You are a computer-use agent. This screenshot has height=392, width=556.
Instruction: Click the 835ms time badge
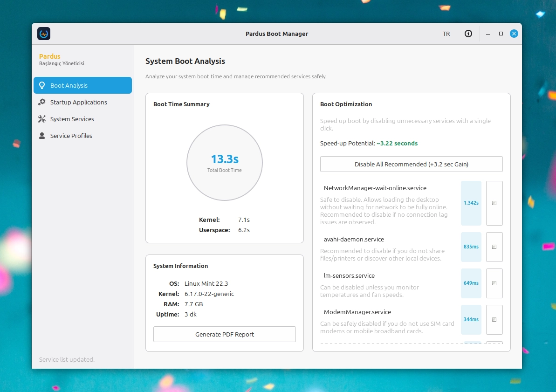point(471,247)
